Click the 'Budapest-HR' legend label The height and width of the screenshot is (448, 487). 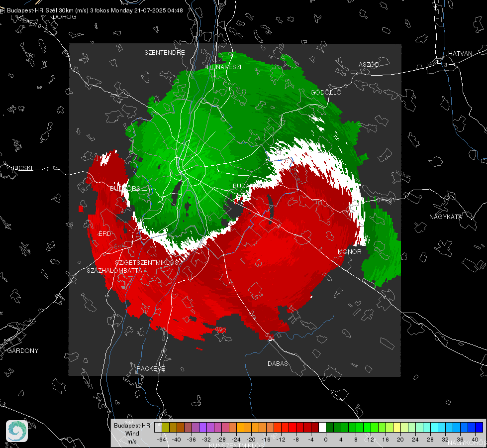132,426
